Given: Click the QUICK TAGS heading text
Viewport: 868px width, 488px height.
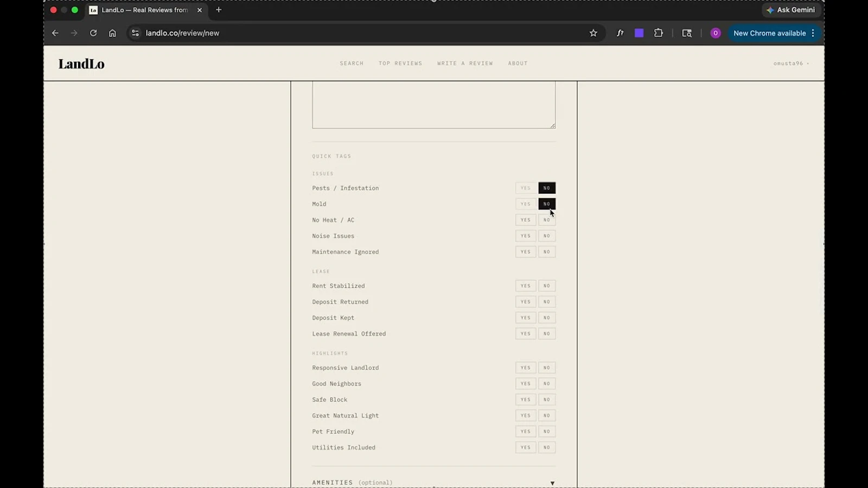Looking at the screenshot, I should [x=331, y=156].
